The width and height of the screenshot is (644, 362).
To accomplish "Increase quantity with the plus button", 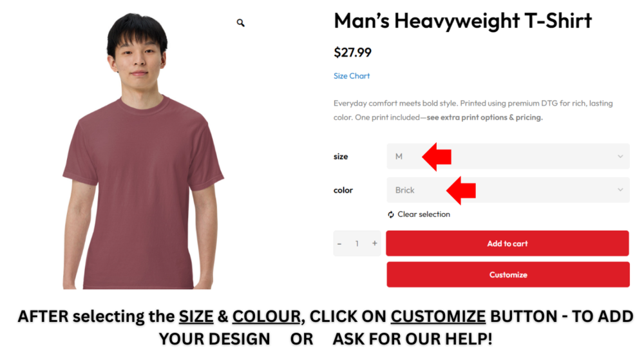I will click(x=375, y=243).
